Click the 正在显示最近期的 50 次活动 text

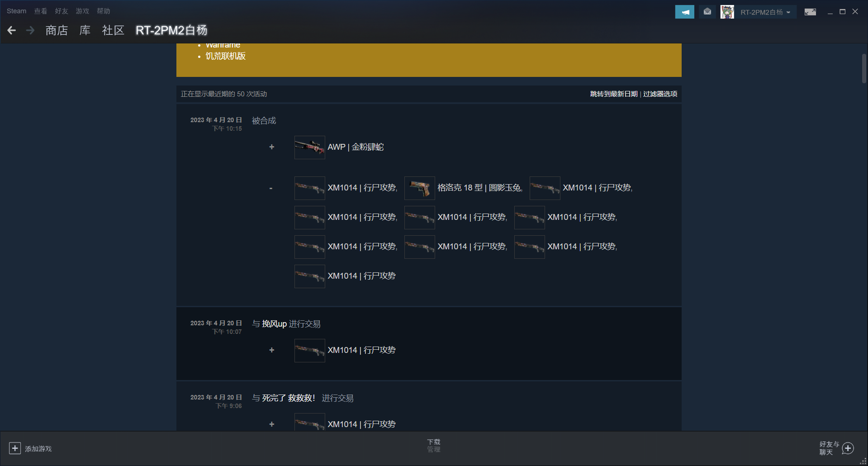coord(224,94)
